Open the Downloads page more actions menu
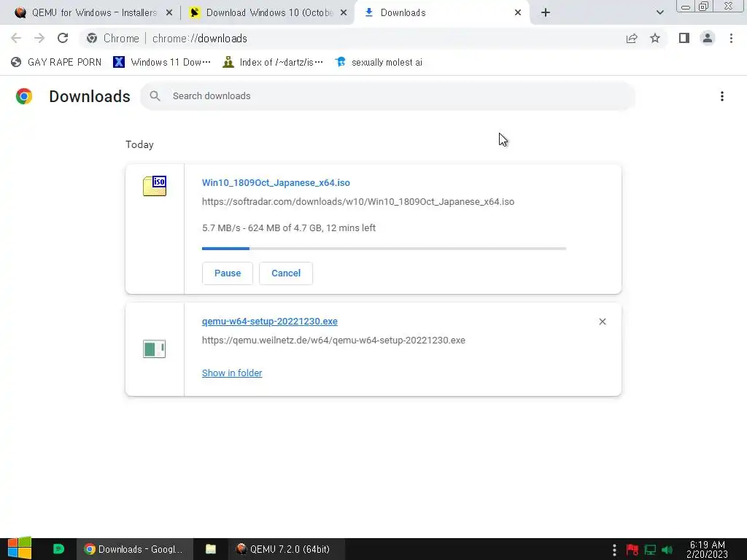The height and width of the screenshot is (560, 747). (x=722, y=96)
